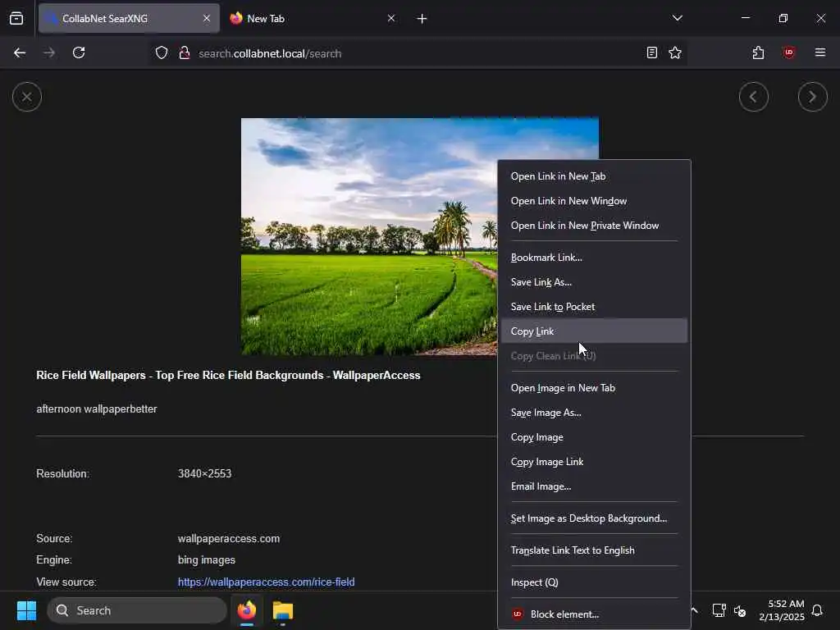The width and height of the screenshot is (840, 630).
Task: Open Firefox application menu
Action: click(x=819, y=53)
